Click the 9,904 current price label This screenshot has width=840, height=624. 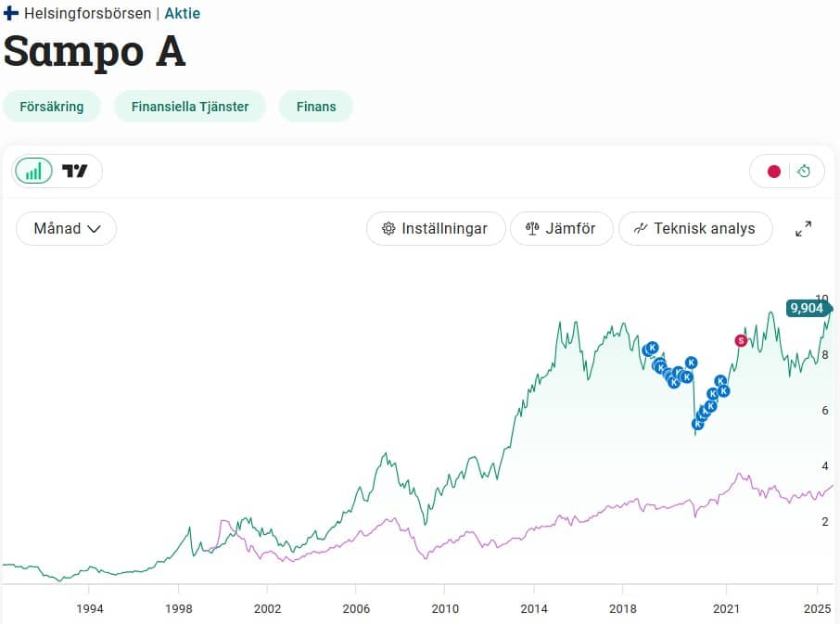(807, 309)
